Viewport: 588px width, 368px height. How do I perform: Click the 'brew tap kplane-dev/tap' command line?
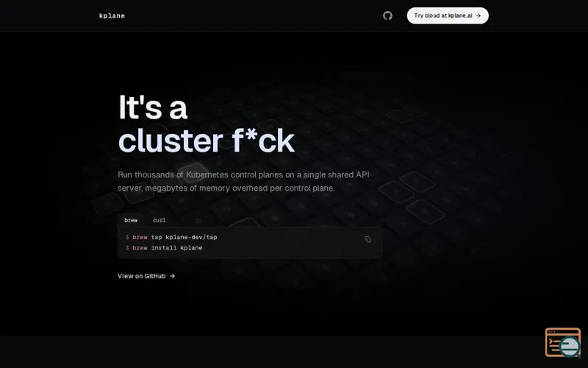(171, 237)
